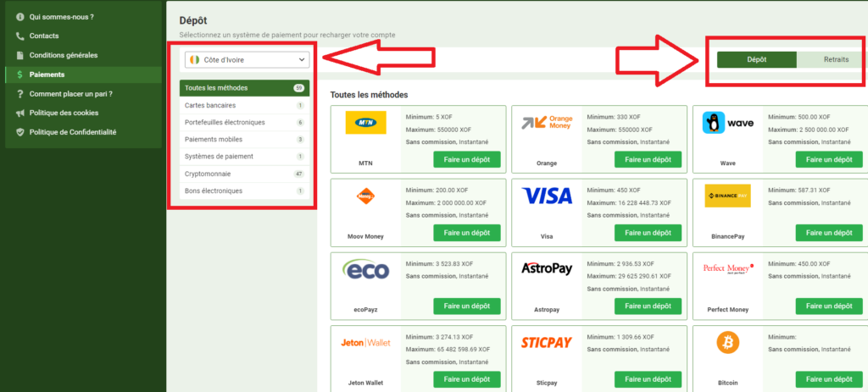The width and height of the screenshot is (868, 392).
Task: Click 'Minimum: 3 523.83 XOF' on ecoPayz card
Action: (x=439, y=263)
